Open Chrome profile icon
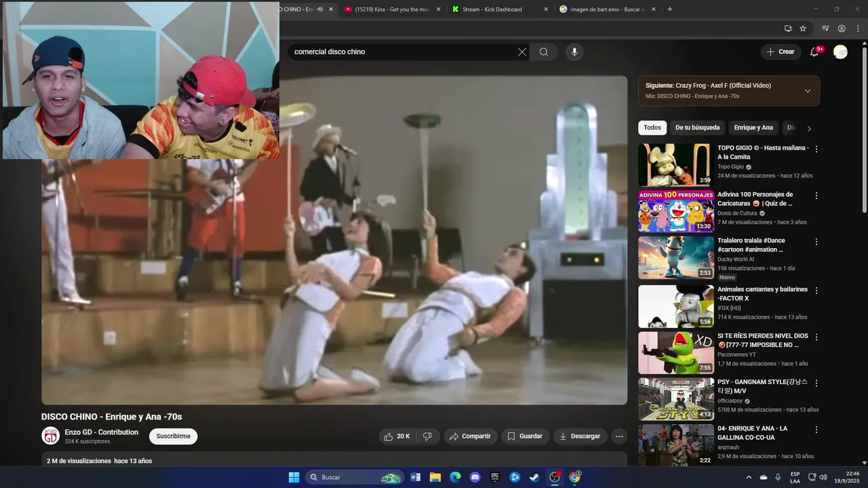This screenshot has width=868, height=488. tap(842, 28)
